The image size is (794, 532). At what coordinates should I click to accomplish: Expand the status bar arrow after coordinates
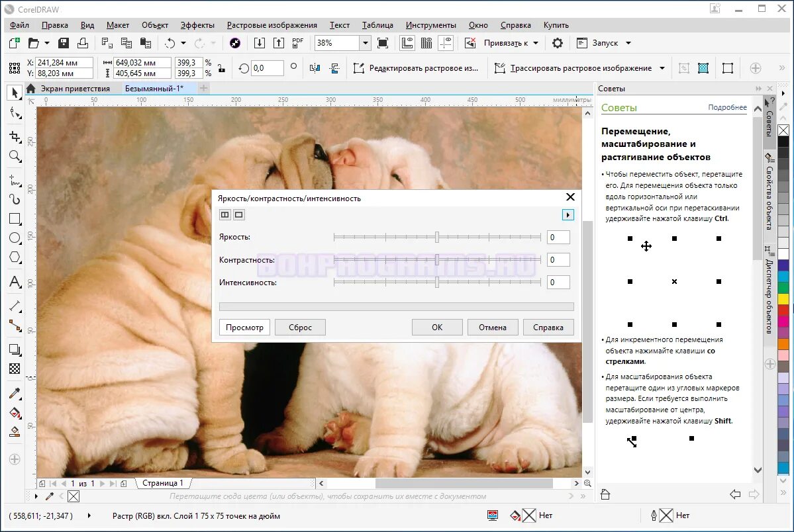tap(89, 515)
